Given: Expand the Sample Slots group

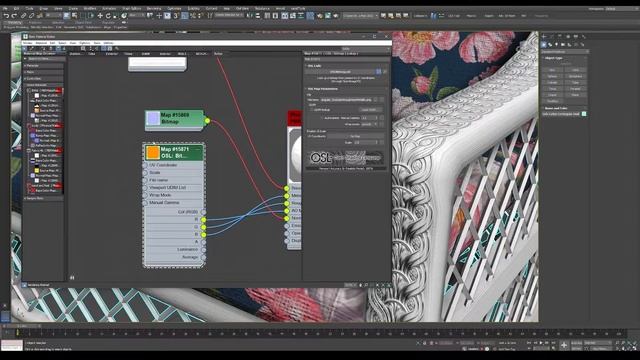Looking at the screenshot, I should 43,198.
